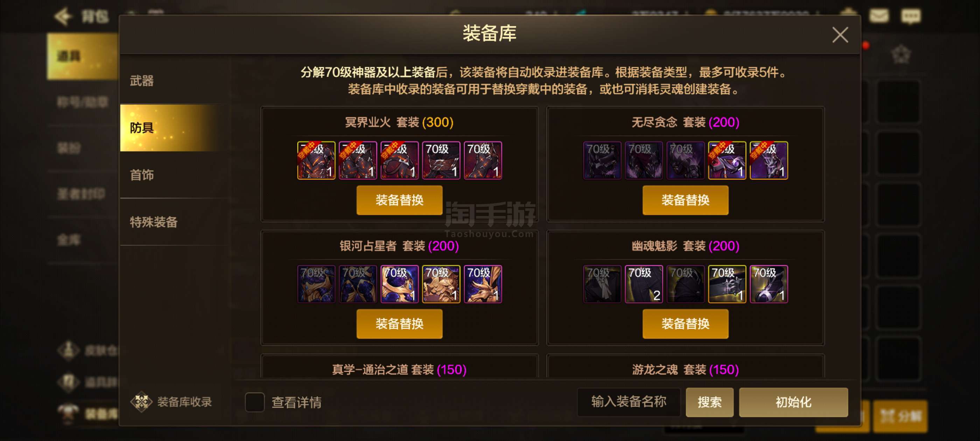Select first 冥界业火 set armor icon
The width and height of the screenshot is (980, 441).
coord(316,160)
